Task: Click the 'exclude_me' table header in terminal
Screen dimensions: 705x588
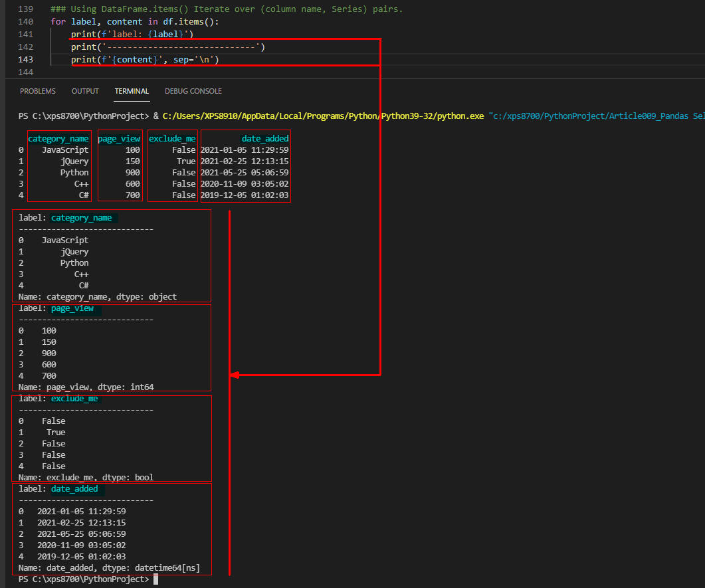Action: (x=172, y=138)
